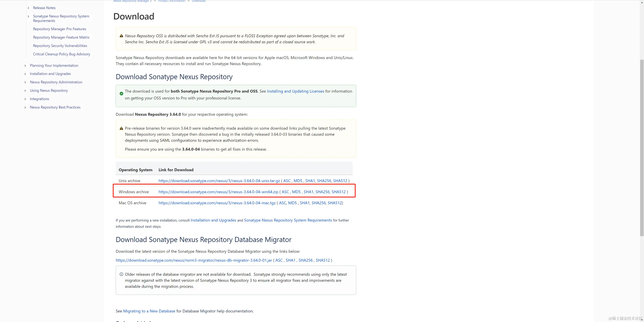Open the Windows win64.zip download link
This screenshot has width=644, height=322.
coord(218,192)
